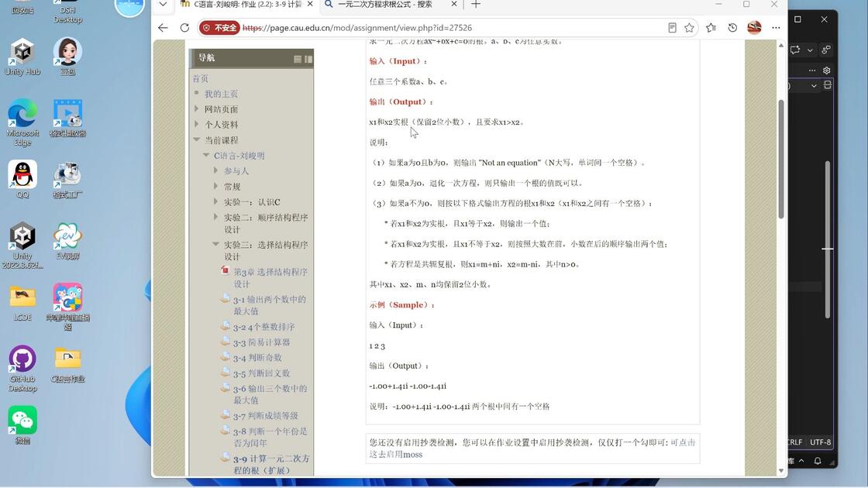Collapse the C语言-刘峻明 course node
Viewport: 868px width, 488px height.
tap(206, 156)
